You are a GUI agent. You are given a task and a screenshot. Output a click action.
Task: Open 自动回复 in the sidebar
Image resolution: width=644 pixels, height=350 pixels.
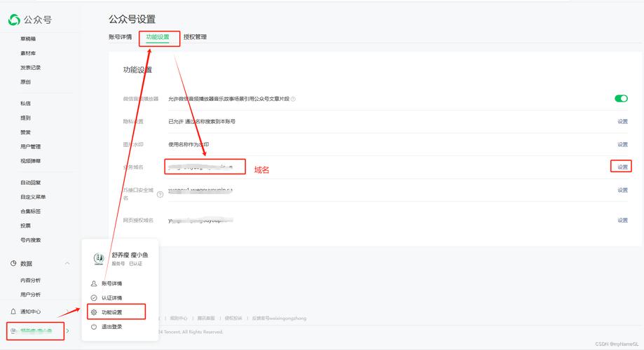(30, 183)
